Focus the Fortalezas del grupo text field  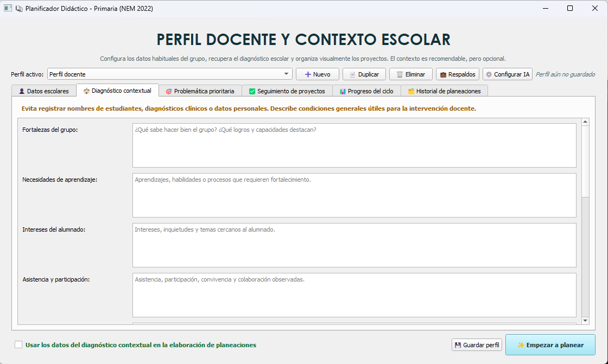[x=354, y=145]
